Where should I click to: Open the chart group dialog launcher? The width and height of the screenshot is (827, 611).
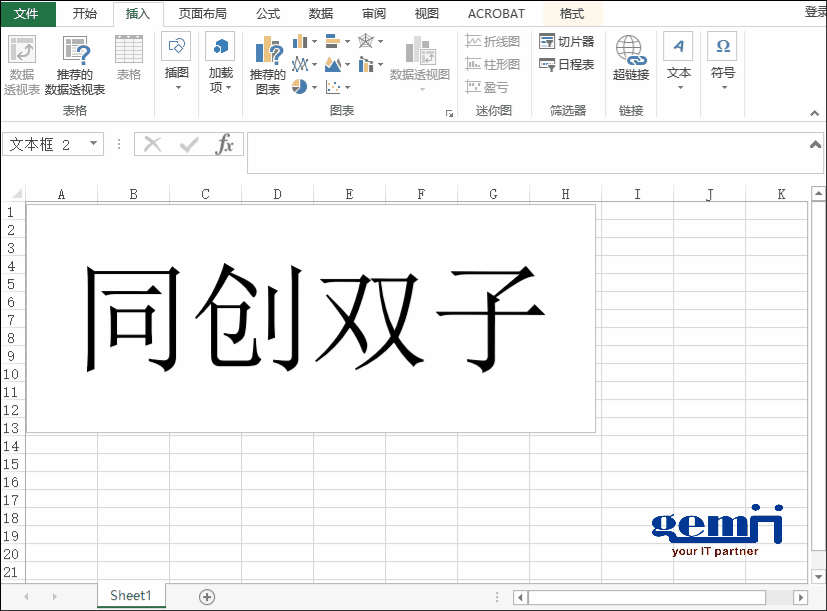tap(450, 112)
